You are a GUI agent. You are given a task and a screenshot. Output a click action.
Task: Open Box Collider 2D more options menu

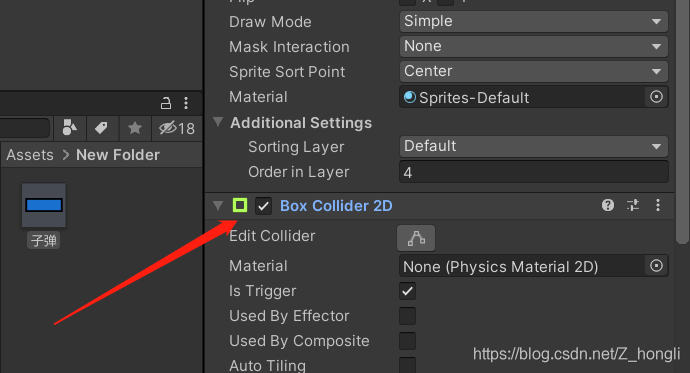658,205
